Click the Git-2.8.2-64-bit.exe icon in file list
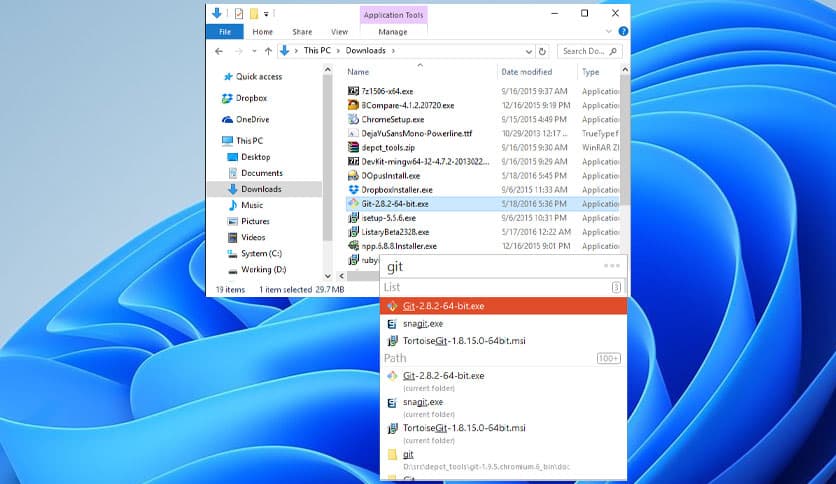The width and height of the screenshot is (836, 484). 353,204
